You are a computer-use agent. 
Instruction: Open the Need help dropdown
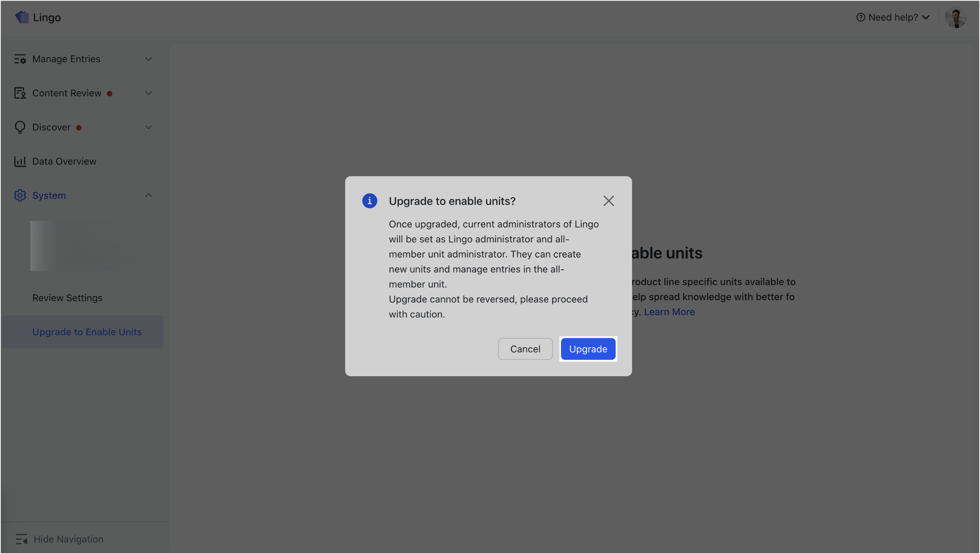(893, 17)
